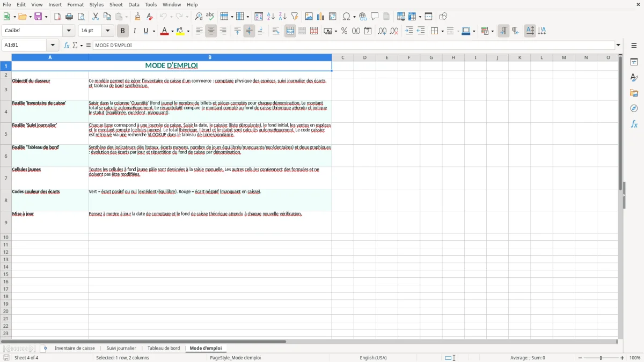Screen dimensions: 644x362
Task: Open the Format menu
Action: [76, 4]
